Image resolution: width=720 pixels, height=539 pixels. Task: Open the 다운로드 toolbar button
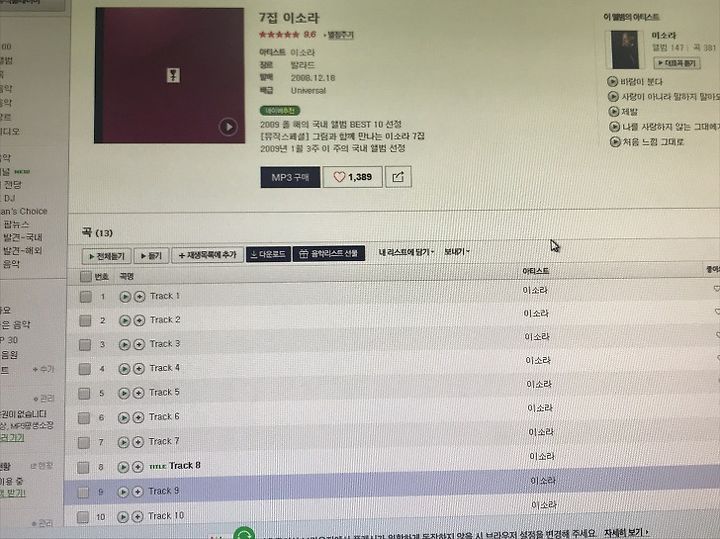pos(269,254)
